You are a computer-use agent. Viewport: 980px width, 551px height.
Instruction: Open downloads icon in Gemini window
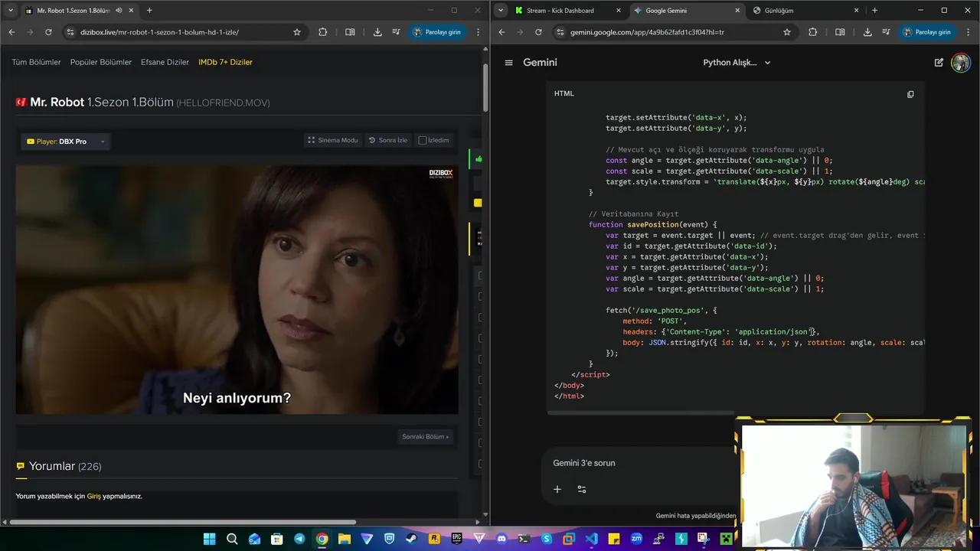(x=867, y=32)
